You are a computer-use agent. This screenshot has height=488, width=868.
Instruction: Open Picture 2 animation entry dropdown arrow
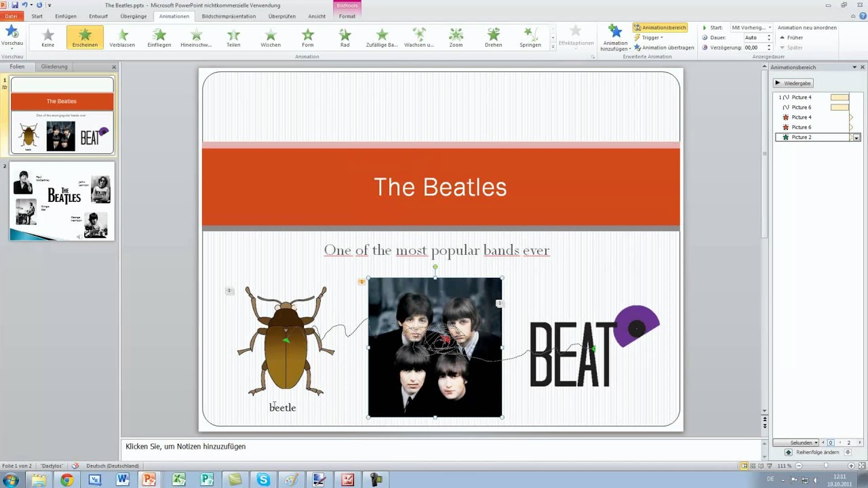pos(856,137)
